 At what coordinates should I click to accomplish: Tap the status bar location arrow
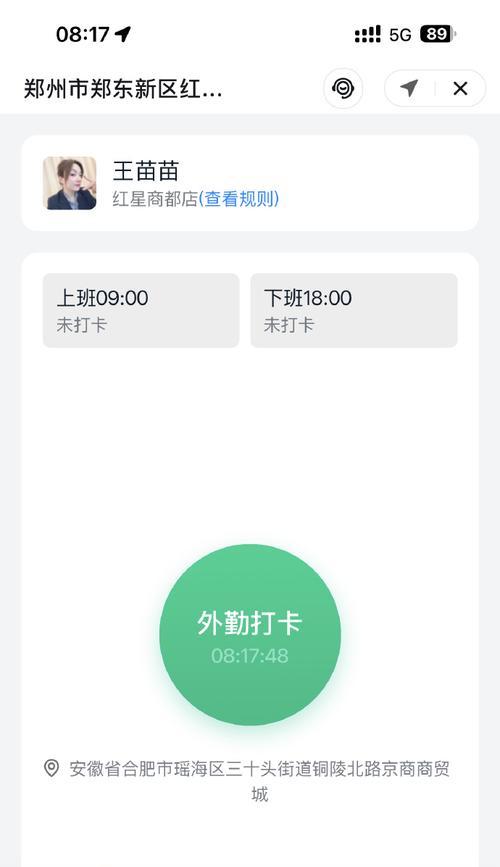point(123,34)
